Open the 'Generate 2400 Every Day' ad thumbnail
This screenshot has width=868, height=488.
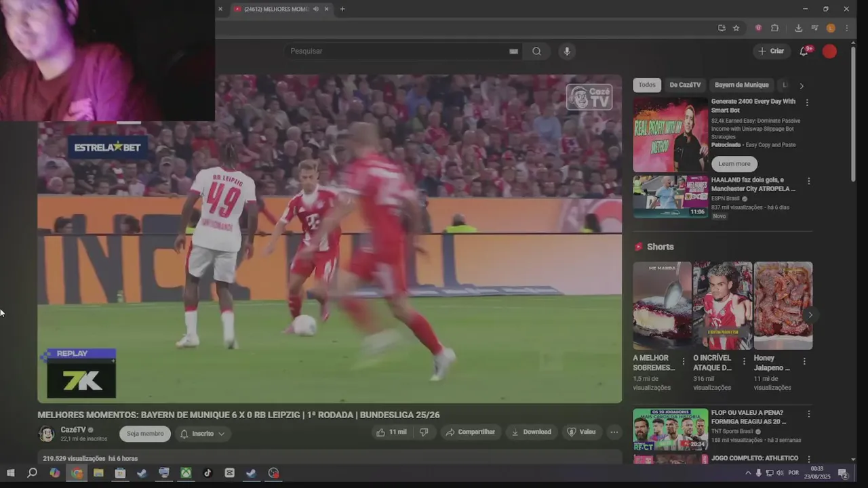pos(670,135)
